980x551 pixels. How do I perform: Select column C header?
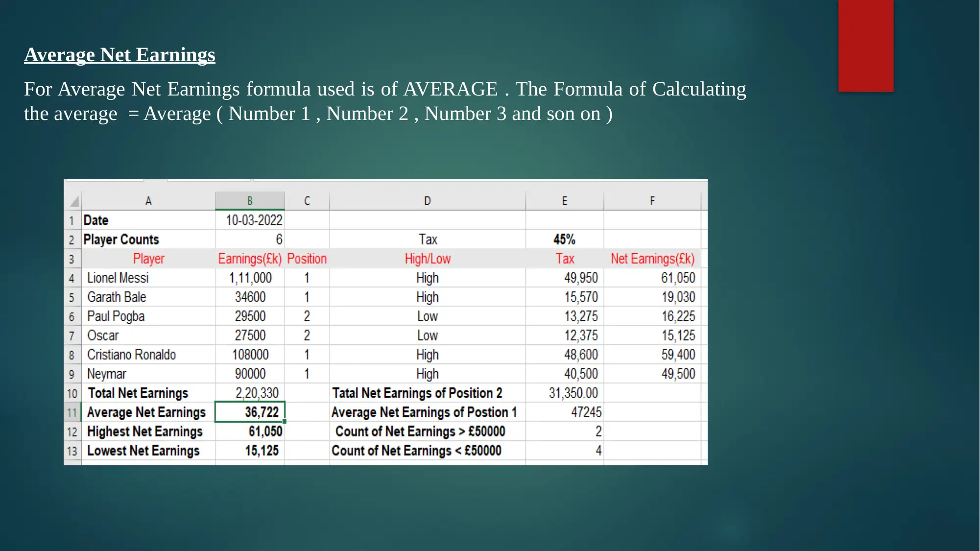click(307, 201)
